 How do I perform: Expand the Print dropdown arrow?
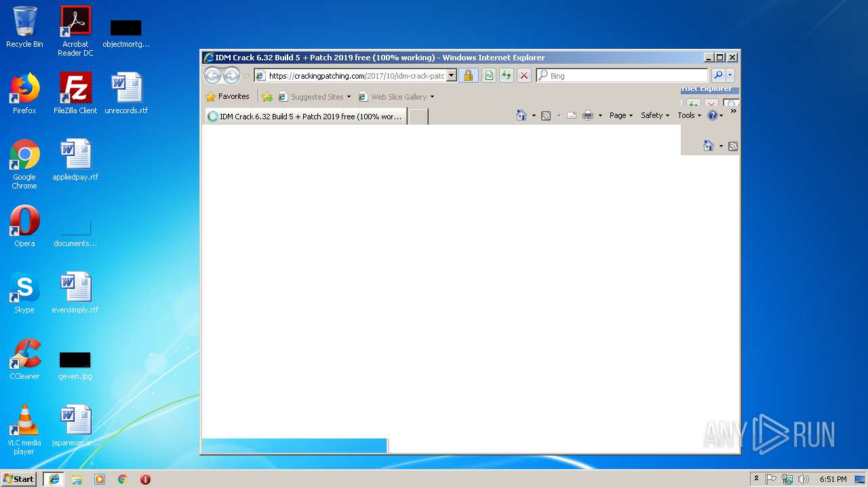click(600, 115)
